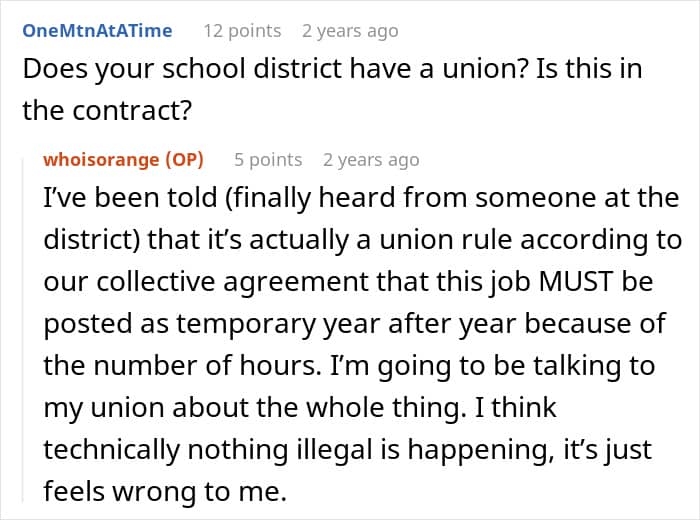The width and height of the screenshot is (700, 520).
Task: Click the "my union about the whole thing" line
Action: tap(300, 408)
